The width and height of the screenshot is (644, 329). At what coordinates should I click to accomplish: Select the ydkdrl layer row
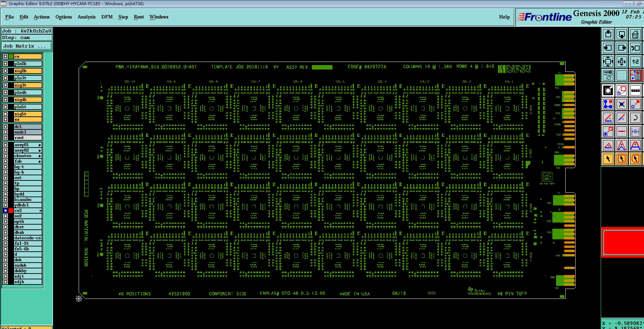coord(28,205)
